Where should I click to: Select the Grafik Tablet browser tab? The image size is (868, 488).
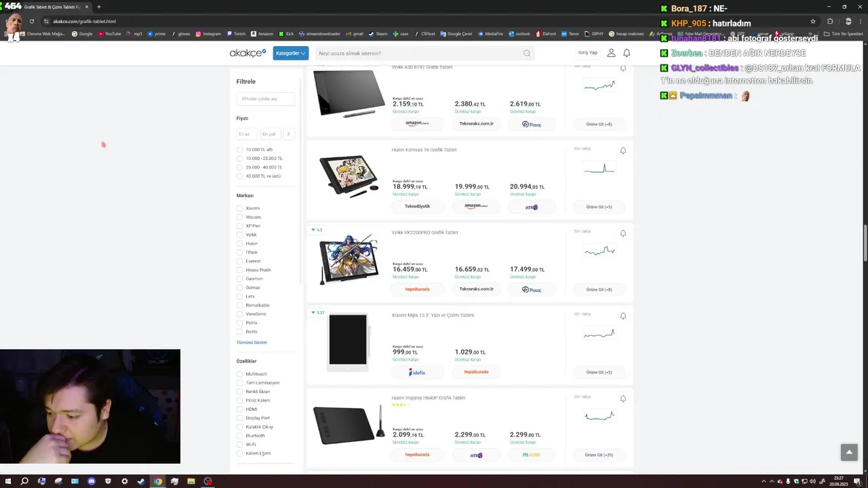(53, 7)
